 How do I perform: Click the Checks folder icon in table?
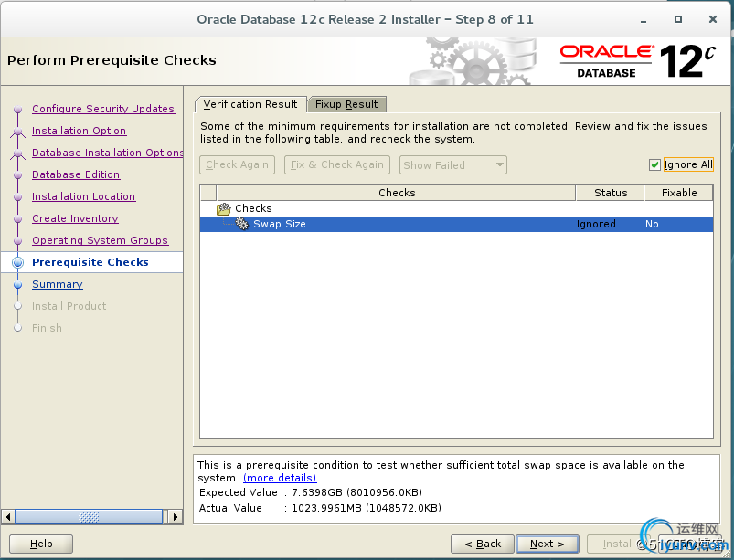coord(224,208)
